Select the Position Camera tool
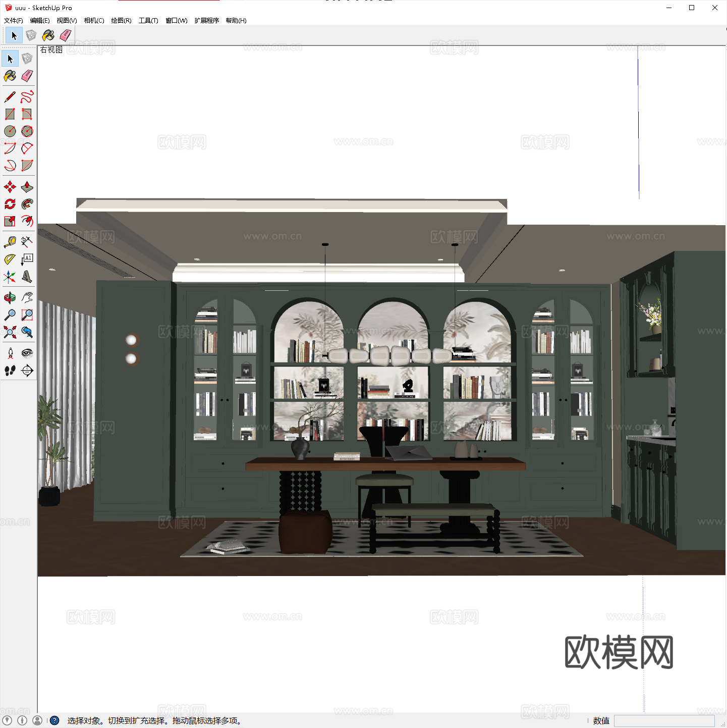The image size is (727, 728). (10, 353)
